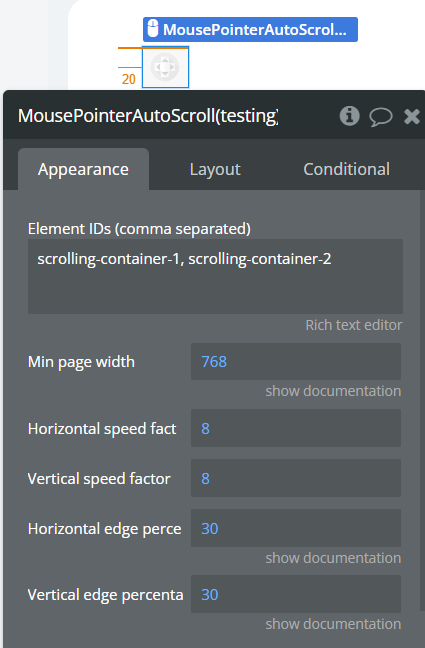Image resolution: width=425 pixels, height=648 pixels.
Task: Edit the Vertical edge percentage field
Action: click(296, 594)
